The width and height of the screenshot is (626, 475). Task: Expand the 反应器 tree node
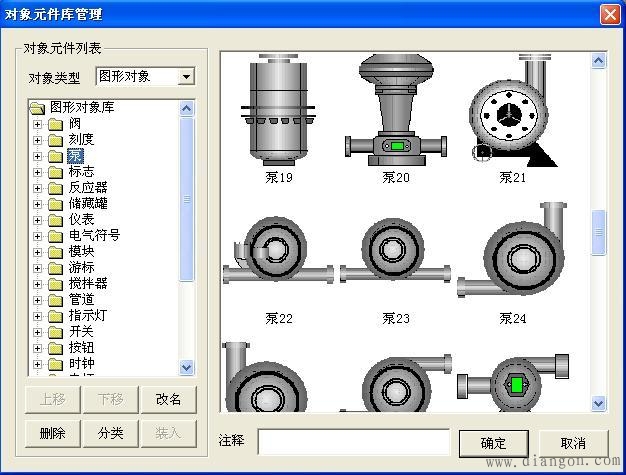click(38, 188)
